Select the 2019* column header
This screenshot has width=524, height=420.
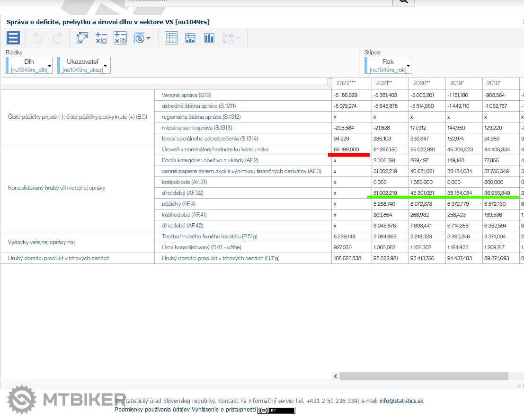tap(457, 83)
